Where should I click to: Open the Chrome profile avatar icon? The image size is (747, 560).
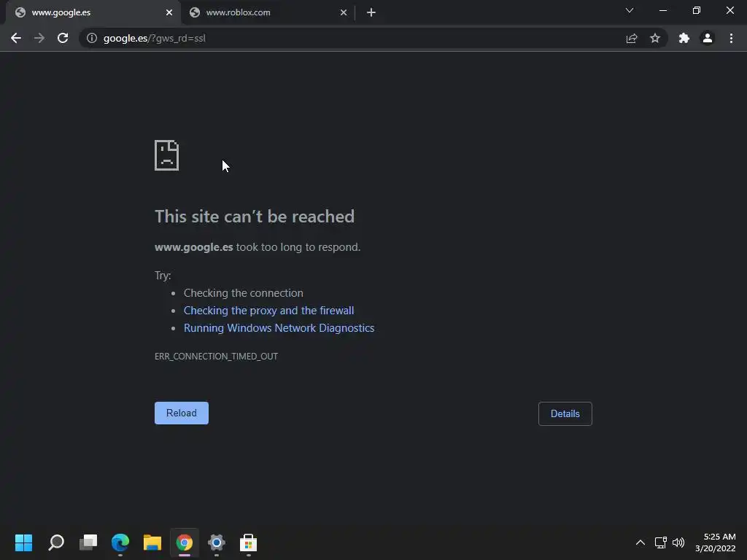[708, 38]
